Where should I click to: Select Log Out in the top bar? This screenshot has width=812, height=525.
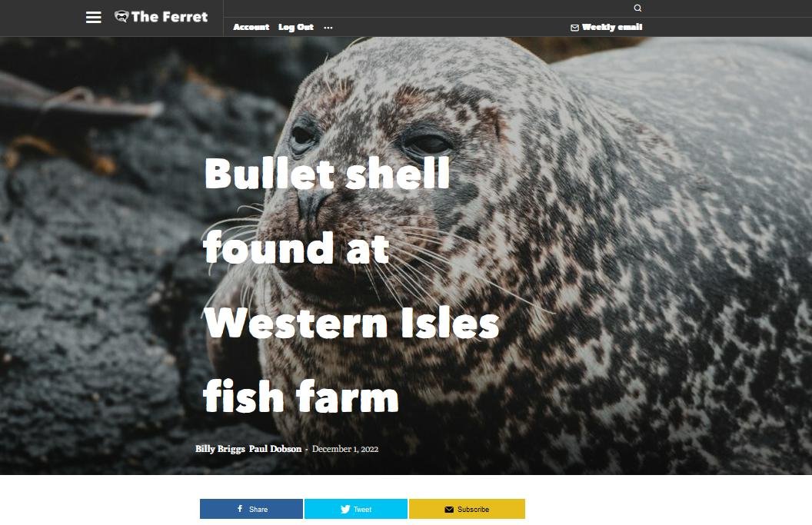pyautogui.click(x=296, y=27)
